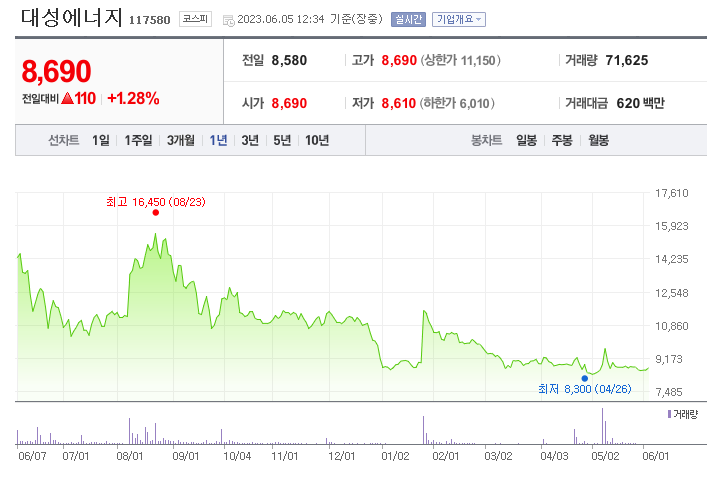Click the 01/02 date axis label

[395, 456]
